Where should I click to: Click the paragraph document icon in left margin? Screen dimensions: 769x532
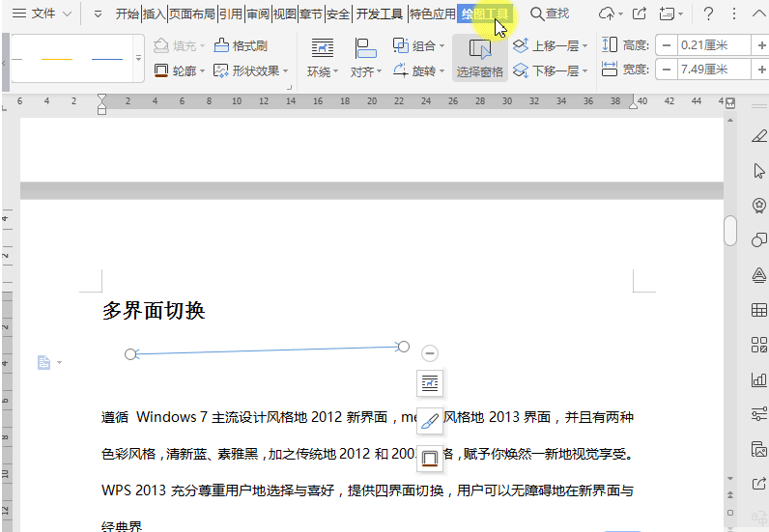[44, 362]
